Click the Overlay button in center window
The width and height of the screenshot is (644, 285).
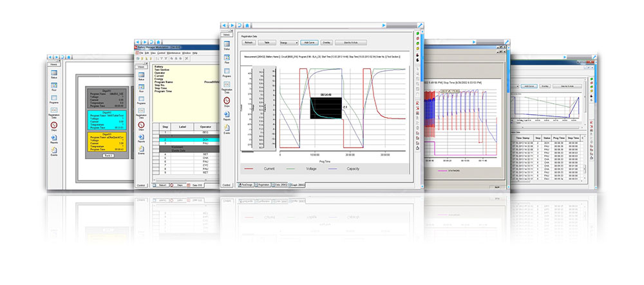coord(327,42)
